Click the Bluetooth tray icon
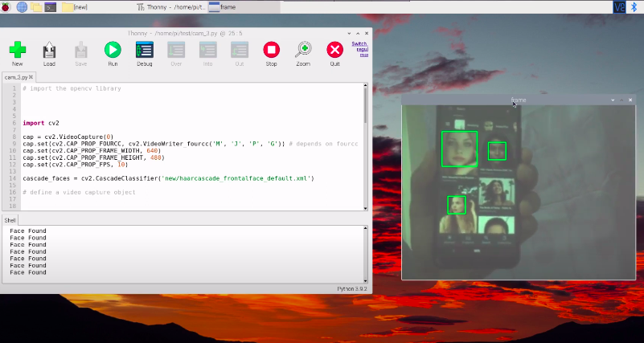This screenshot has height=343, width=644. click(634, 7)
